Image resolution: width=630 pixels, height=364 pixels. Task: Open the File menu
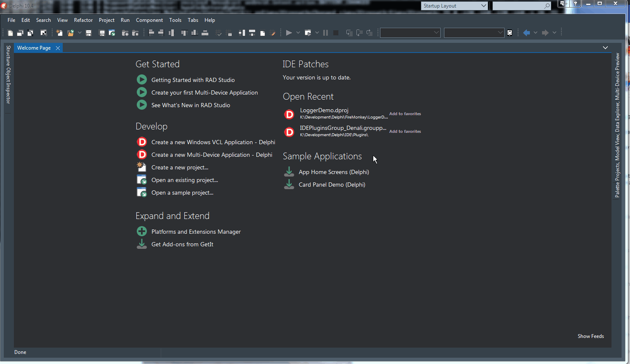coord(11,20)
